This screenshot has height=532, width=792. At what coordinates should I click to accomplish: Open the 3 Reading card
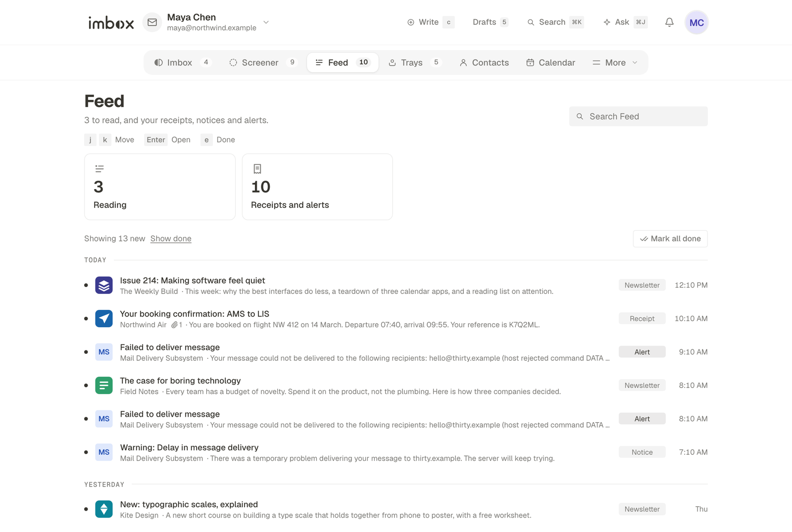click(160, 187)
